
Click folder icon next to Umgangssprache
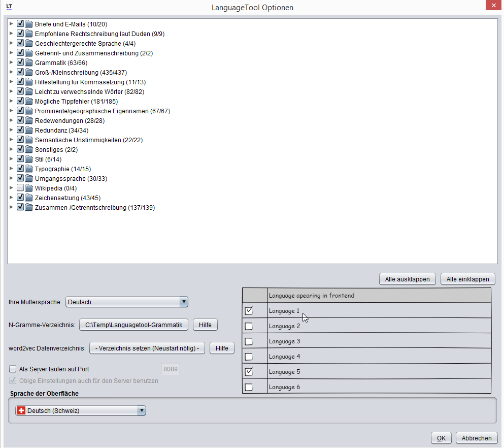(x=29, y=178)
